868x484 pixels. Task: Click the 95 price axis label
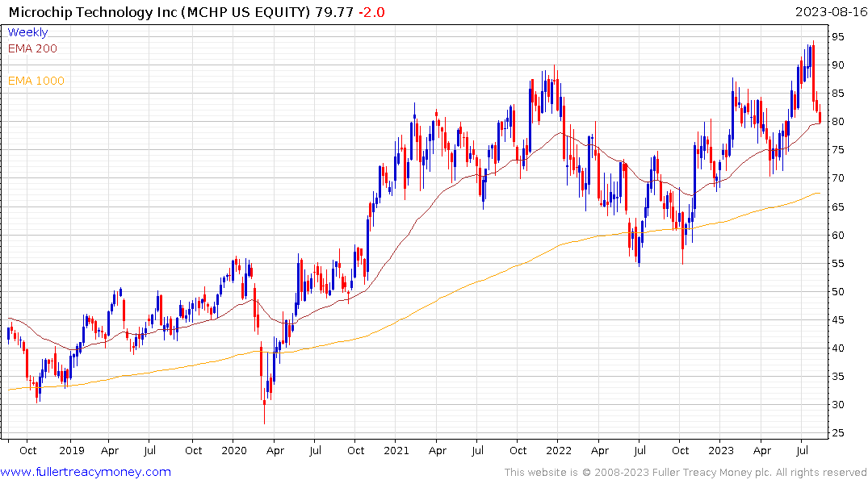(x=837, y=37)
